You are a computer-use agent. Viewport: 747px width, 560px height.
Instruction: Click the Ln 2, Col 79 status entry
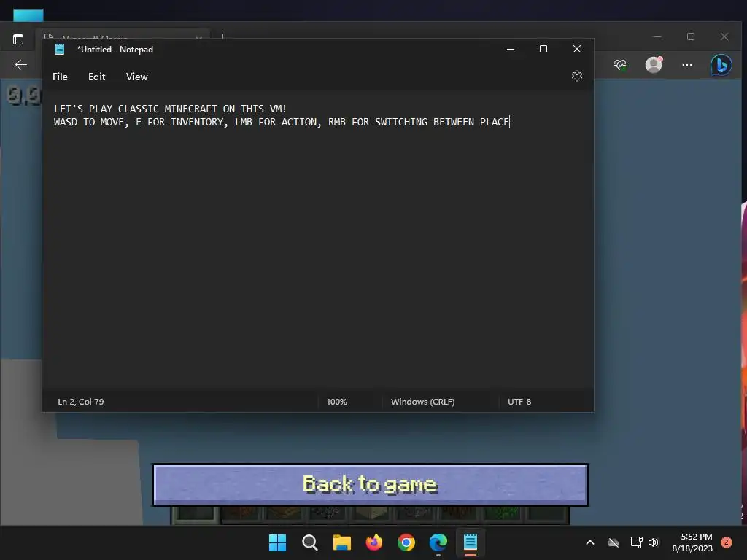pyautogui.click(x=81, y=402)
